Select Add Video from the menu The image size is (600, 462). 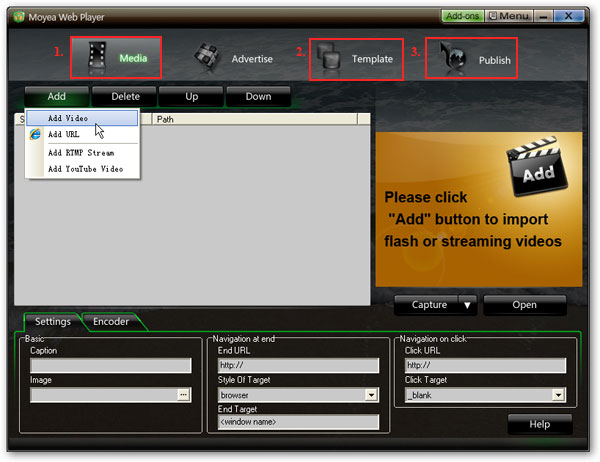[x=82, y=118]
